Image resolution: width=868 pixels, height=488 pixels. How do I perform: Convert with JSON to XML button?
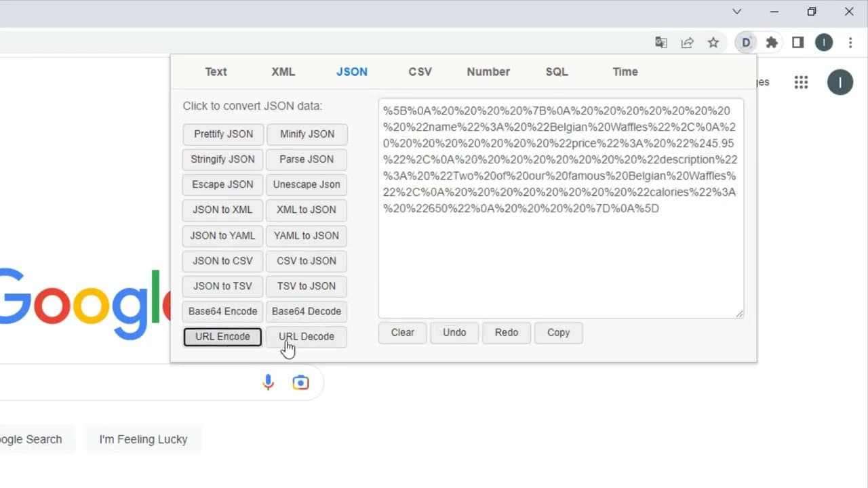click(x=222, y=210)
